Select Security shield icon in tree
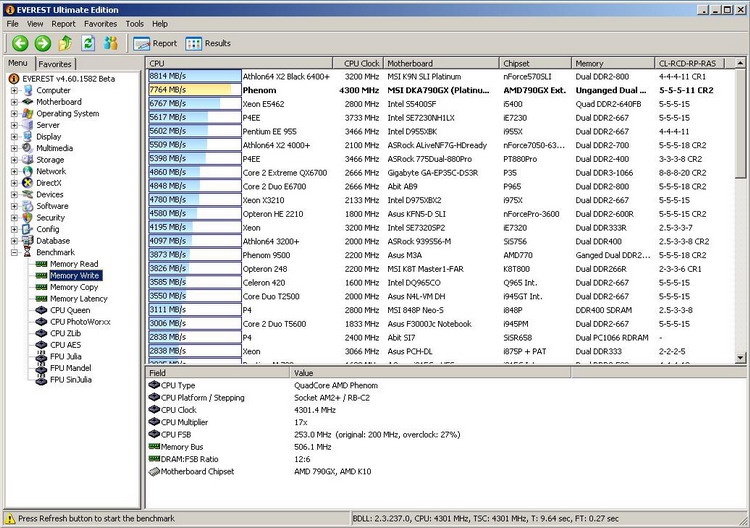Image resolution: width=750 pixels, height=528 pixels. 28,218
